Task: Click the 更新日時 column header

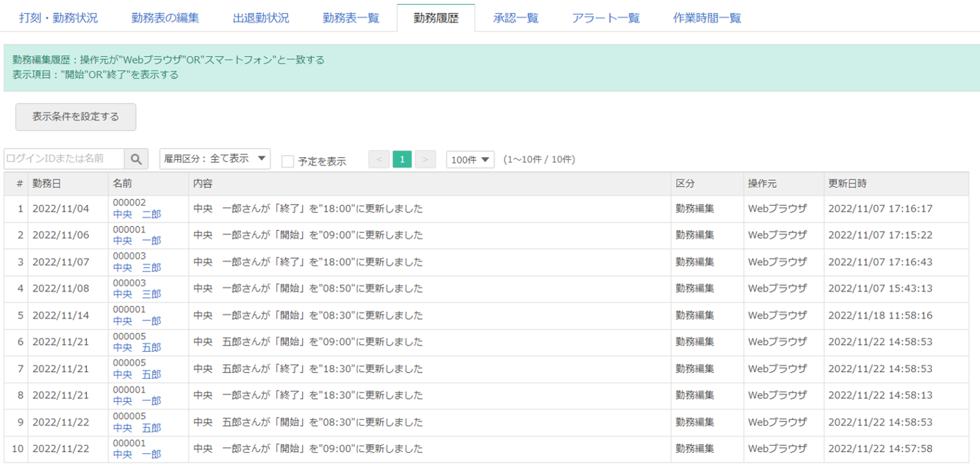Action: click(x=847, y=184)
